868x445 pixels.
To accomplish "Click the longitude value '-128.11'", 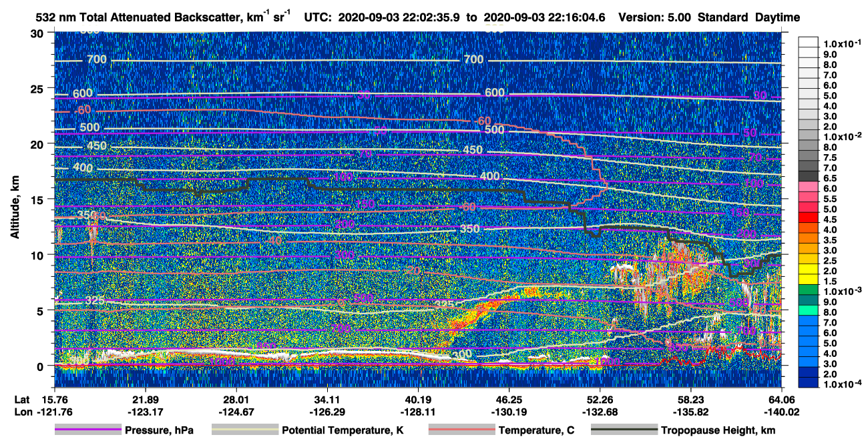I will point(418,412).
